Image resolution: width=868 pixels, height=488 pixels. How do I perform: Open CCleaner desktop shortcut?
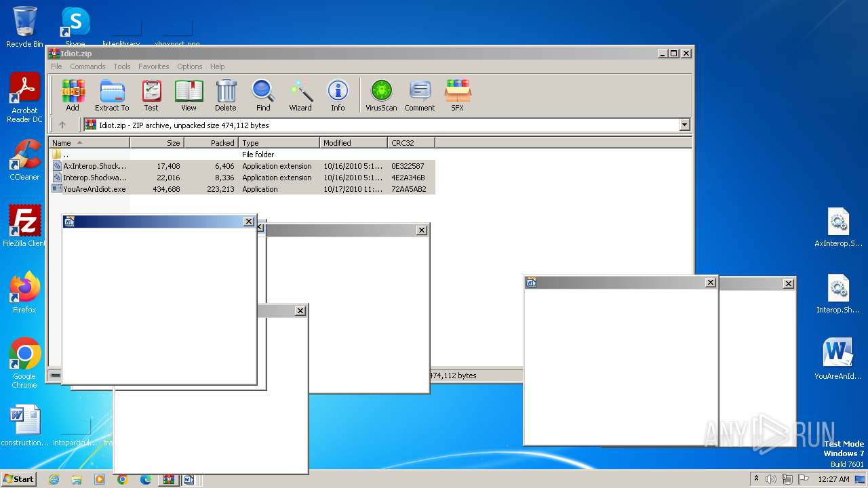pyautogui.click(x=24, y=160)
